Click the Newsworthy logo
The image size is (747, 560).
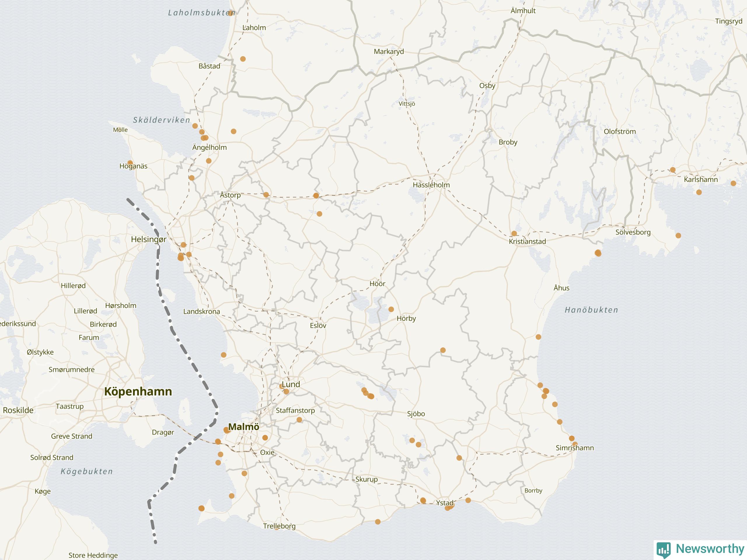coord(700,549)
